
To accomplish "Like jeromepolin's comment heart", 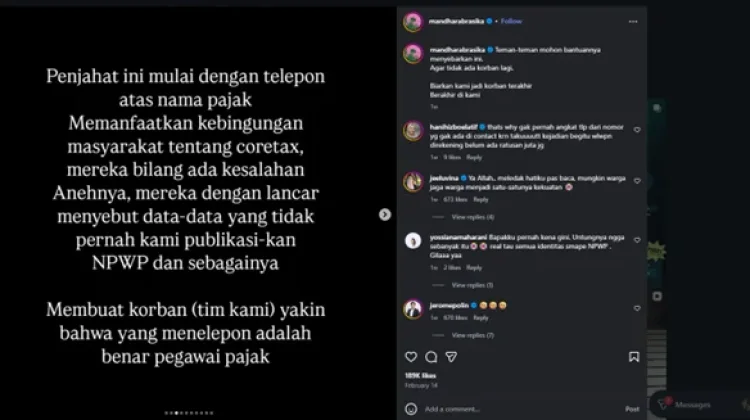I will click(x=637, y=309).
